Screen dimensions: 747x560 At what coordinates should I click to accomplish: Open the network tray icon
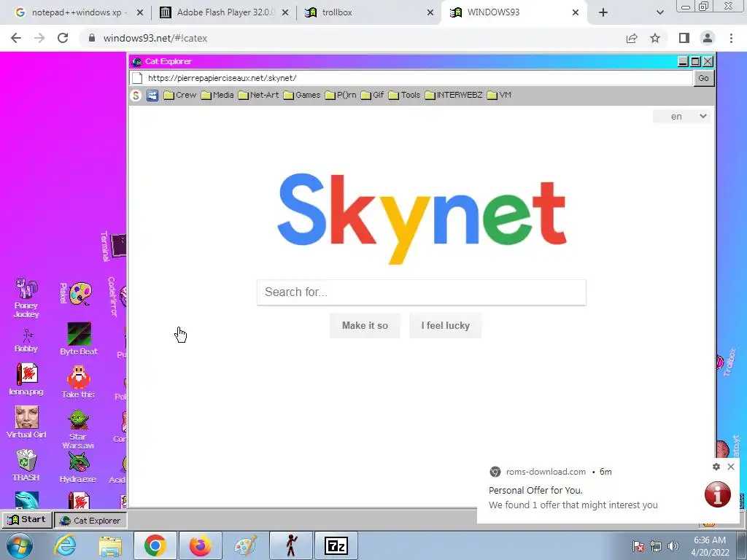(x=656, y=546)
